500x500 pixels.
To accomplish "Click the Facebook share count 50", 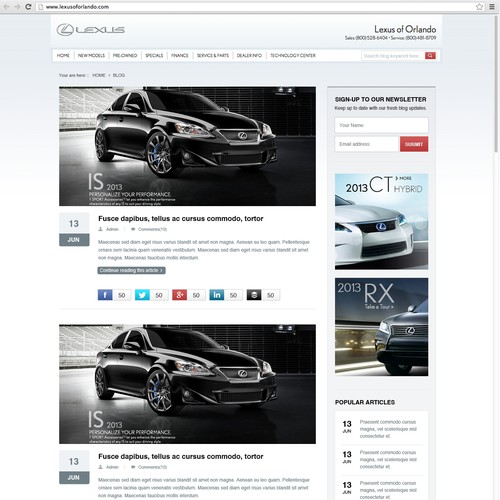I will click(x=122, y=295).
